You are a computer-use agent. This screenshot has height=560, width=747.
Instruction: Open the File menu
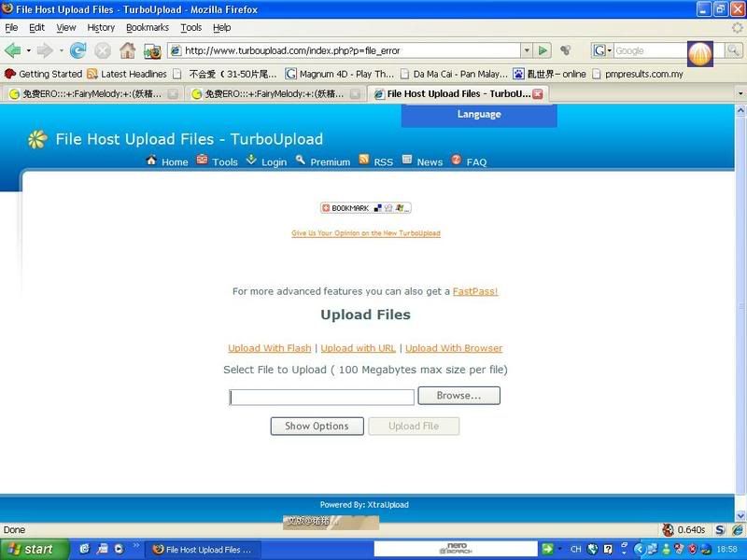tap(11, 28)
